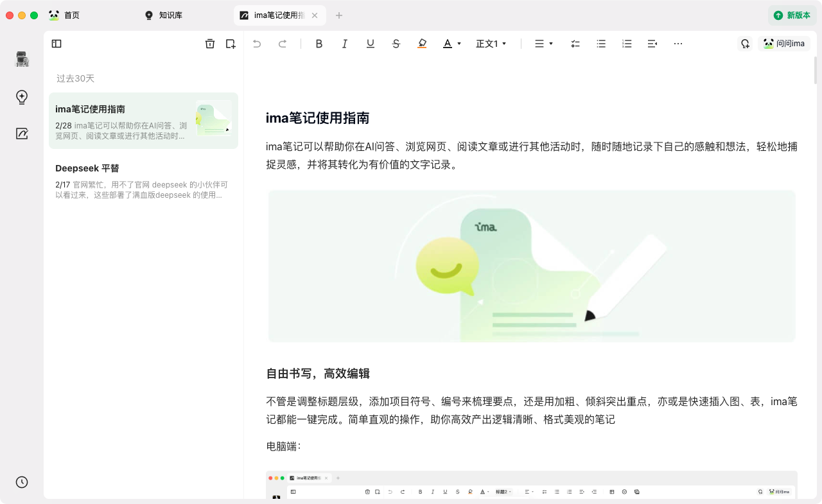Toggle strikethrough formatting
This screenshot has height=504, width=822.
coord(396,44)
